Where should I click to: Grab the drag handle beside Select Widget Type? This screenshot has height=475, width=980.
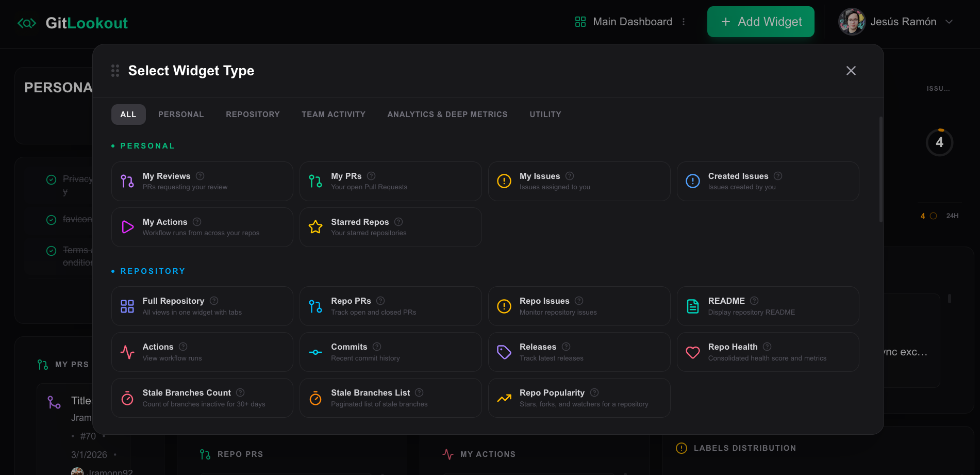tap(115, 71)
